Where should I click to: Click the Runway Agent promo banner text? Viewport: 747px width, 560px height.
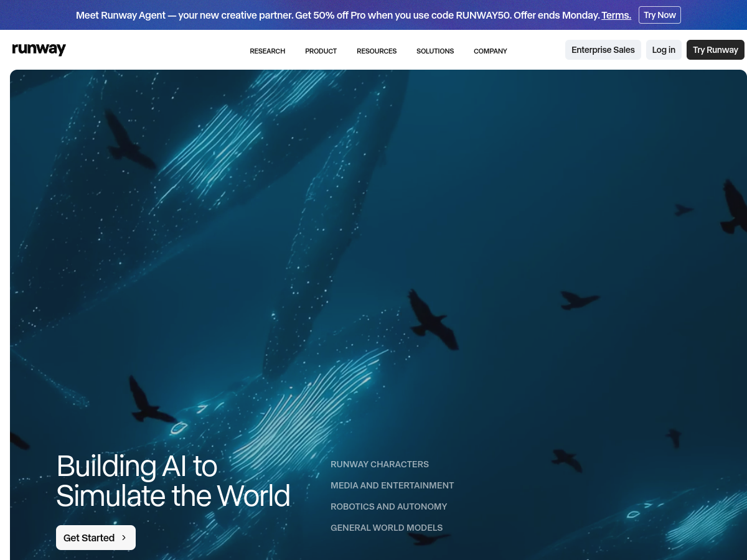click(x=337, y=15)
